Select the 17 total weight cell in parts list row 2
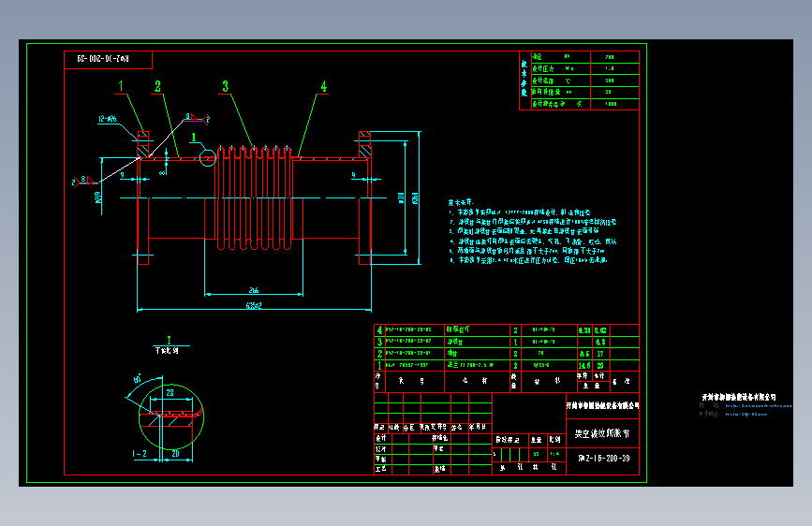Viewport: 812px width, 526px height. point(600,354)
